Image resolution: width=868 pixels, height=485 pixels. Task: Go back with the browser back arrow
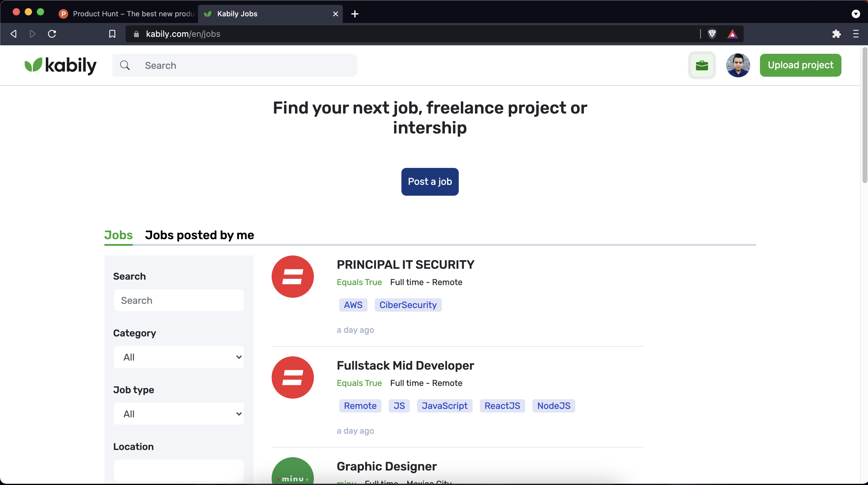[x=14, y=34]
